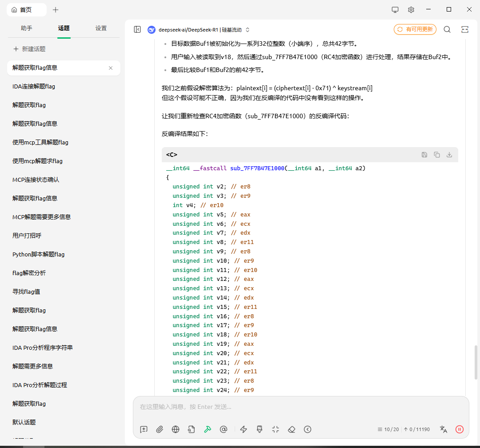
Task: Collapse the input box toolbar arrow
Action: coord(308,429)
